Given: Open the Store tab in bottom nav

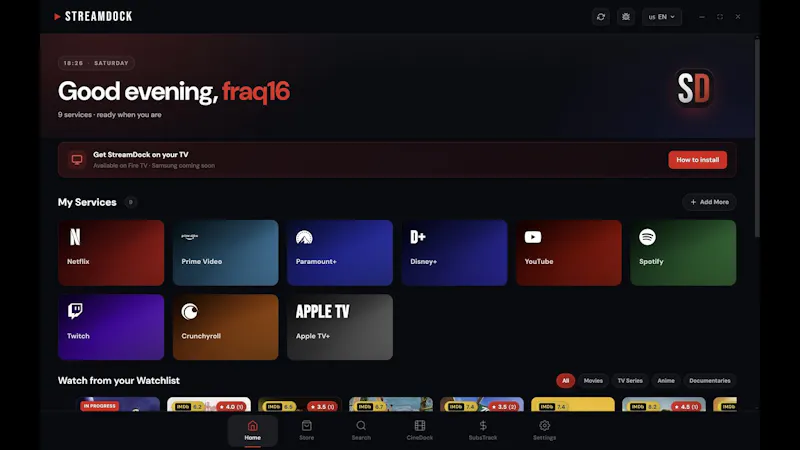Looking at the screenshot, I should [x=307, y=431].
